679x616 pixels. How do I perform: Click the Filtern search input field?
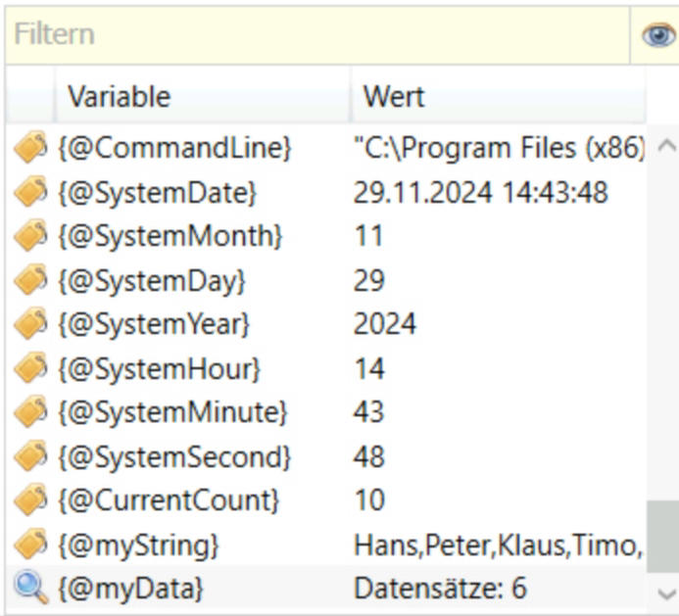[314, 36]
